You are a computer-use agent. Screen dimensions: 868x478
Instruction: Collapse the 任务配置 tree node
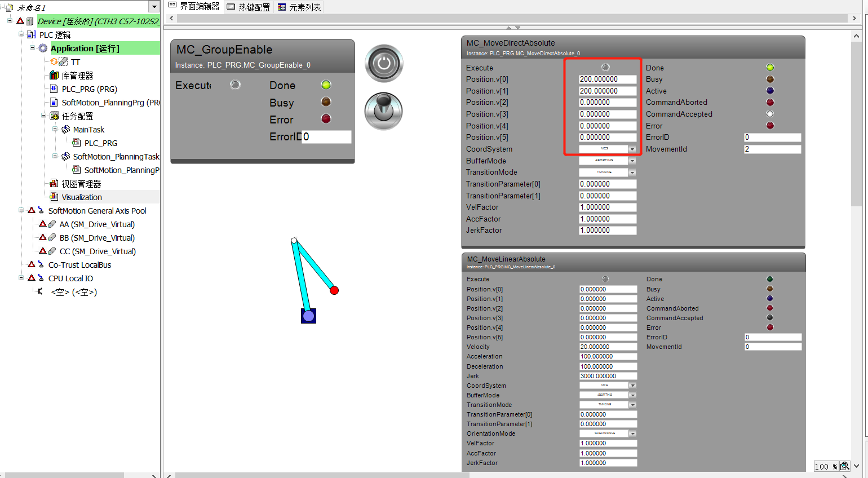(x=43, y=116)
